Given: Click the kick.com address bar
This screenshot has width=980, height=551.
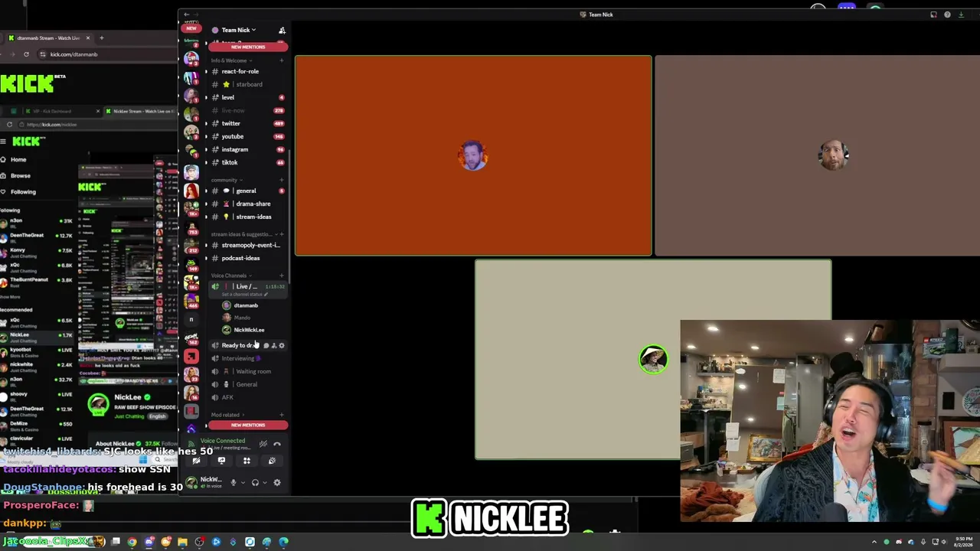Looking at the screenshot, I should pyautogui.click(x=107, y=54).
